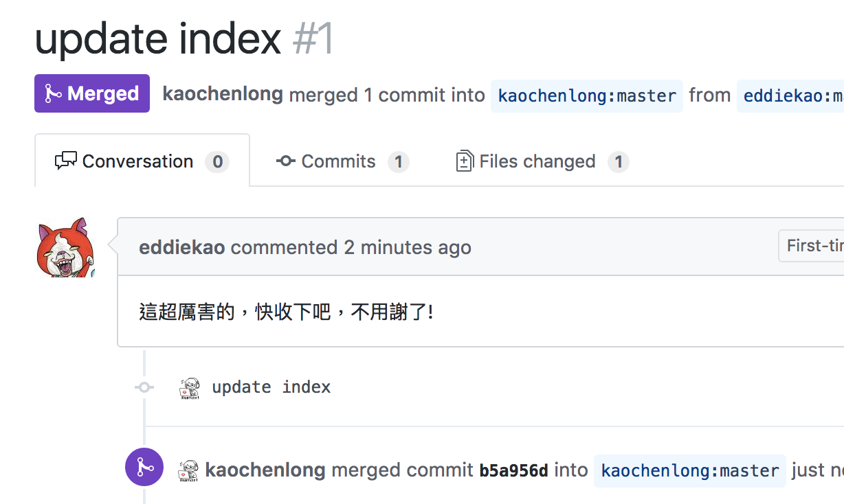Click the Commits branch icon
The height and width of the screenshot is (504, 844).
(x=286, y=161)
